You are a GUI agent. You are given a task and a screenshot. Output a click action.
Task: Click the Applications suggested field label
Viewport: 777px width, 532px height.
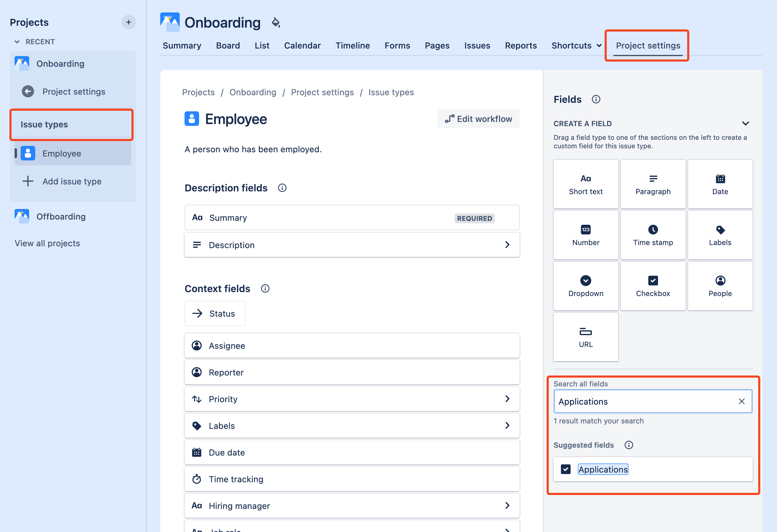point(603,469)
